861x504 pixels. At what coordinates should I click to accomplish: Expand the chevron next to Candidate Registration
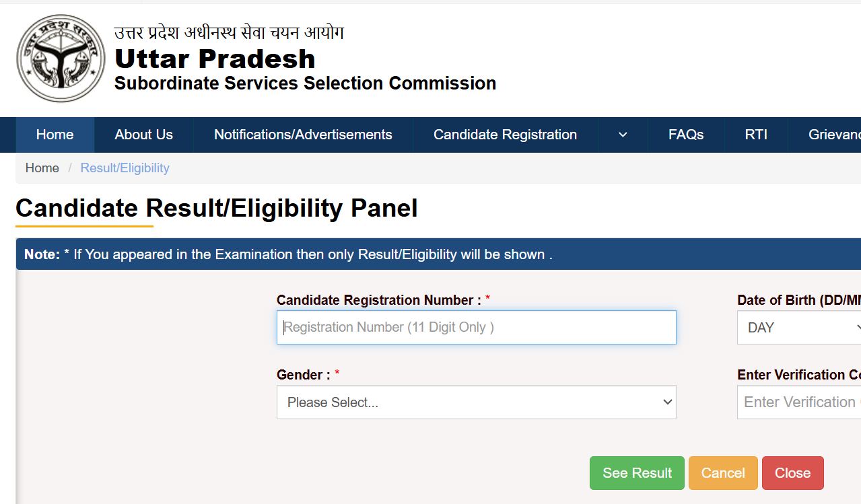(621, 135)
